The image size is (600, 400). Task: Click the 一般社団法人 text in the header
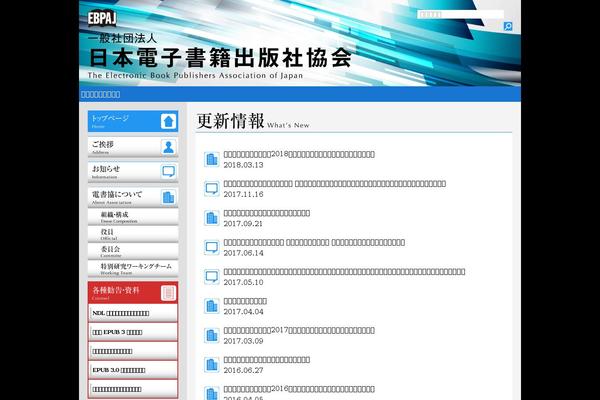pyautogui.click(x=122, y=38)
